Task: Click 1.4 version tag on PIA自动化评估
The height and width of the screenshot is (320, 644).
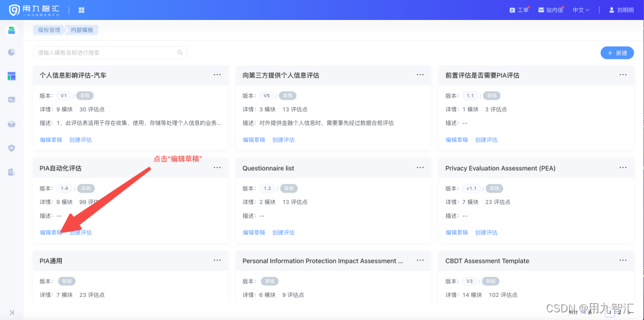Action: coord(64,189)
